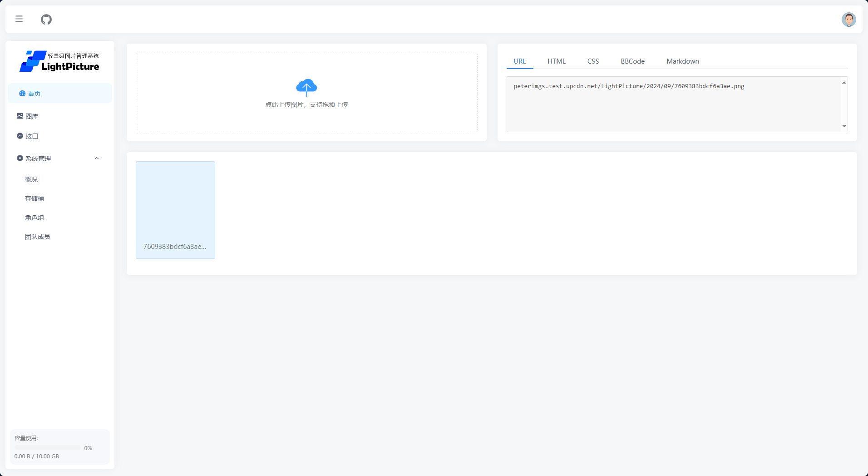Screen dimensions: 868x476
Task: Go to 团队成员 page
Action: click(38, 237)
